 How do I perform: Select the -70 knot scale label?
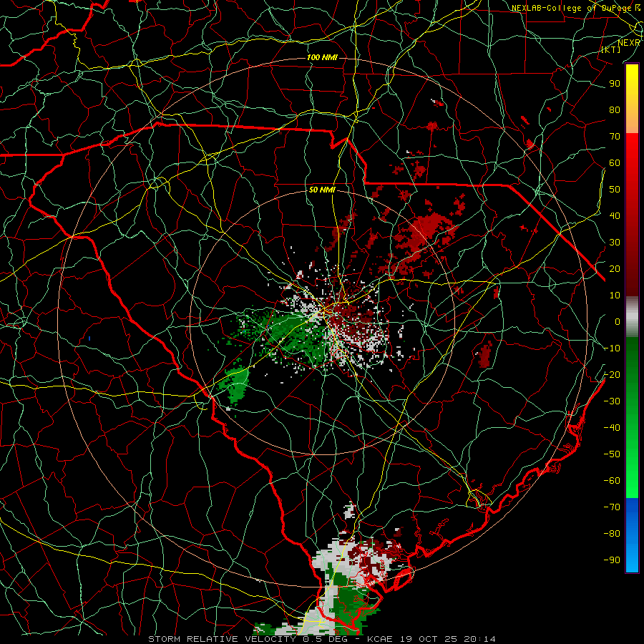[612, 507]
